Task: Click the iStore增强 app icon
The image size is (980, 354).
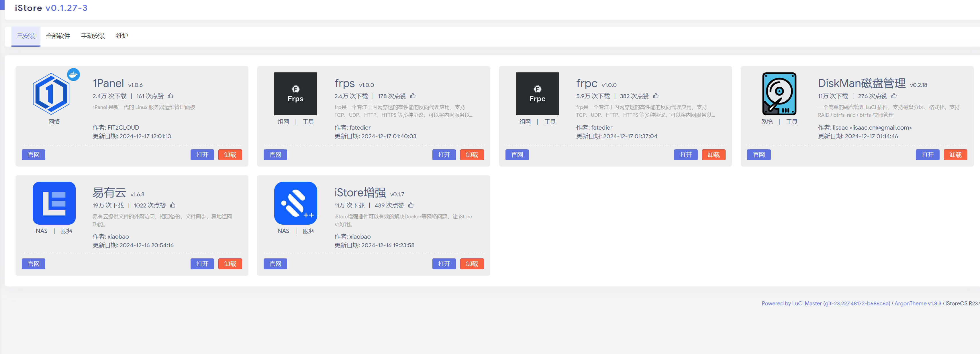Action: 296,203
